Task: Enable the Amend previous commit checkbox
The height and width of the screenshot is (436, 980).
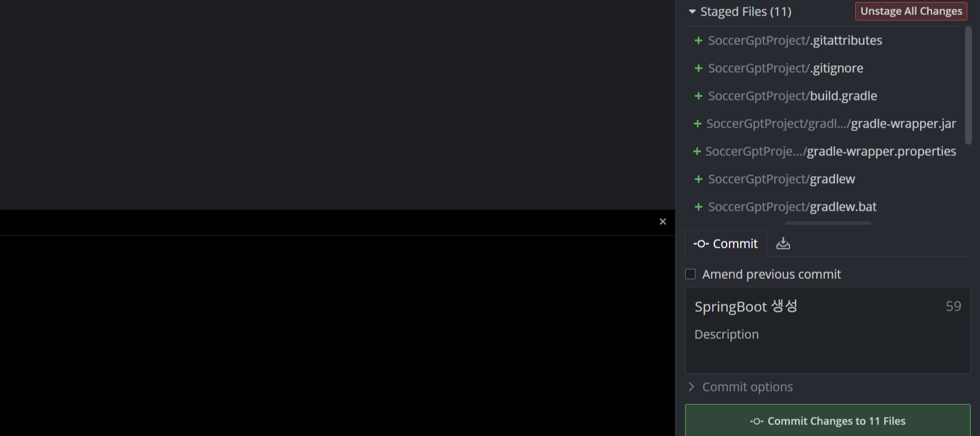Action: (x=690, y=274)
